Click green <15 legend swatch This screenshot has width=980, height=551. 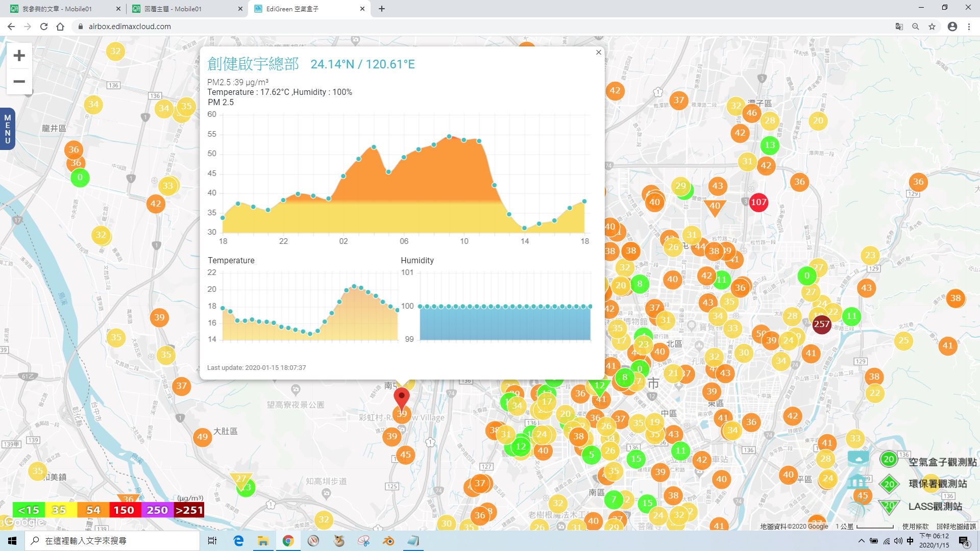click(29, 510)
